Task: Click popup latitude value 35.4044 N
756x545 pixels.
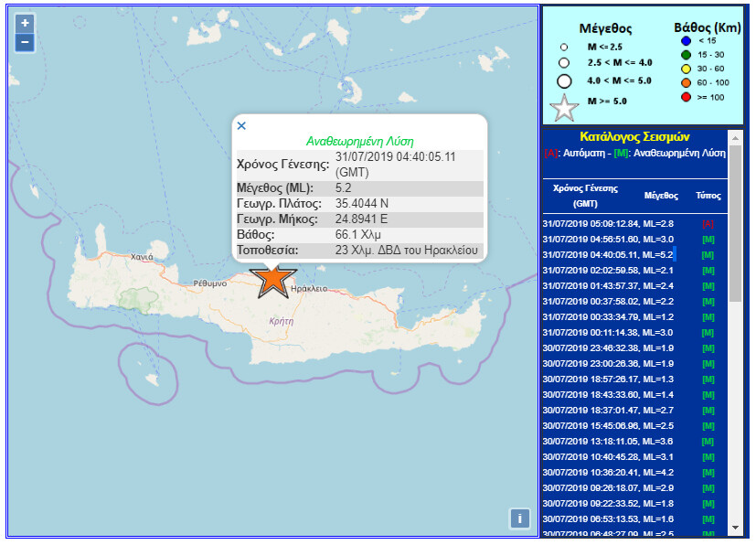Action: click(362, 204)
